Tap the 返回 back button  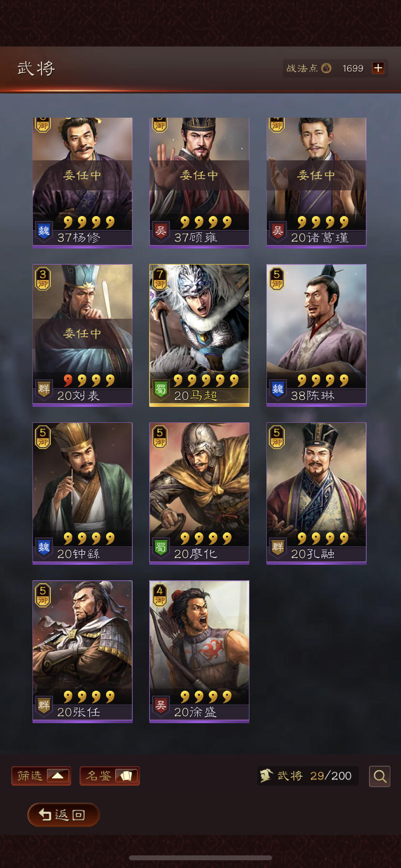pos(63,815)
